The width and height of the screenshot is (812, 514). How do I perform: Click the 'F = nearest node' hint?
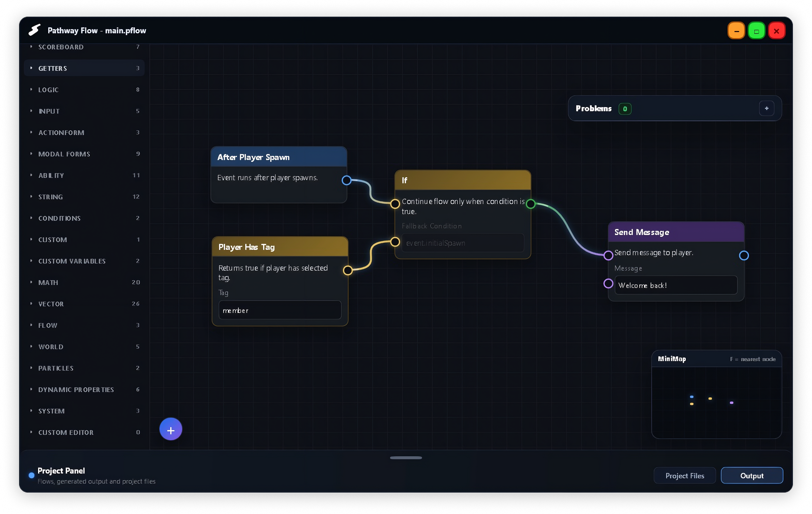[753, 359]
